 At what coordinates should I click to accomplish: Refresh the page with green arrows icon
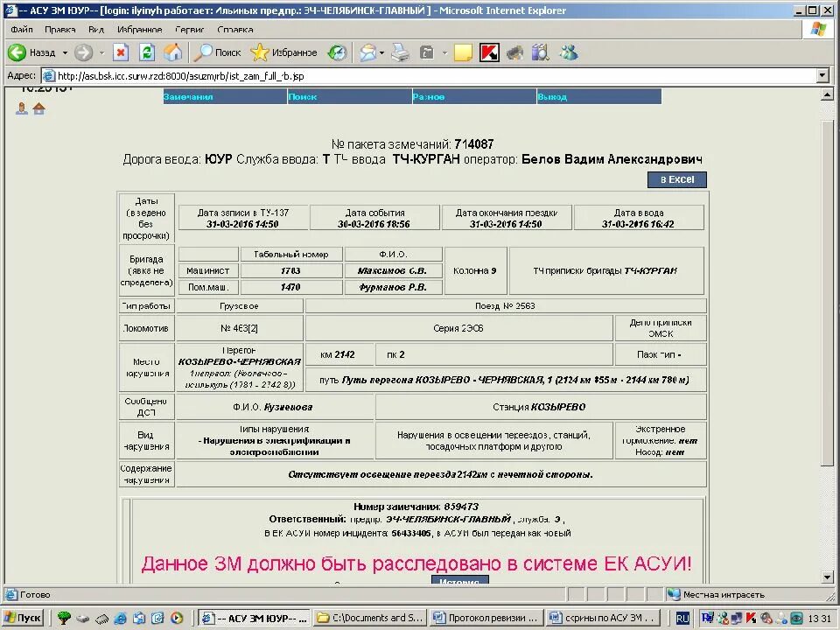point(147,52)
